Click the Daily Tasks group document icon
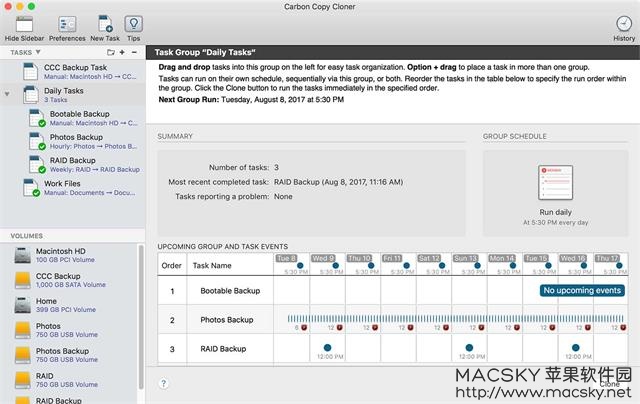 click(31, 95)
